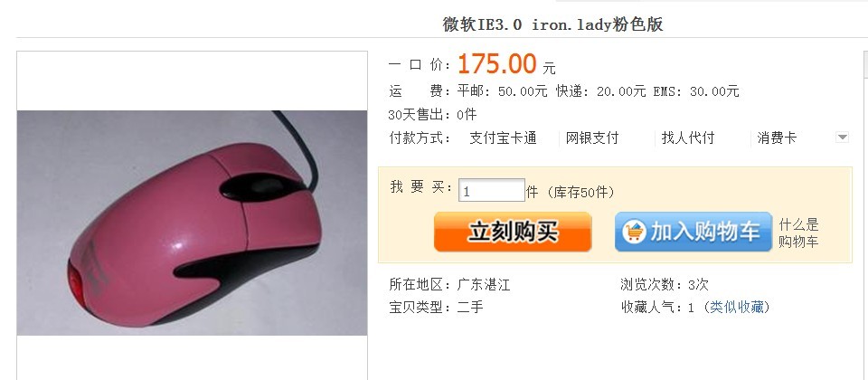Viewport: 868px width, 380px height.
Task: Click the EMS 30.00元 shipping option text
Action: tap(696, 91)
